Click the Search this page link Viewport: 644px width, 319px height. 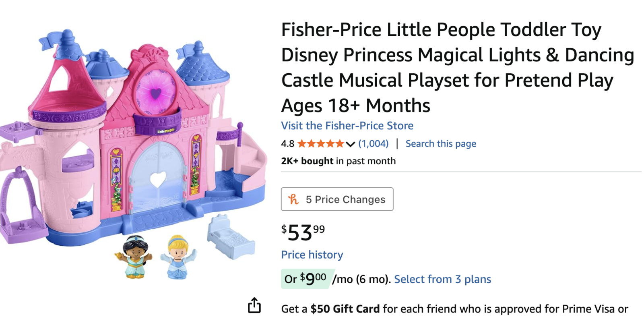(440, 144)
